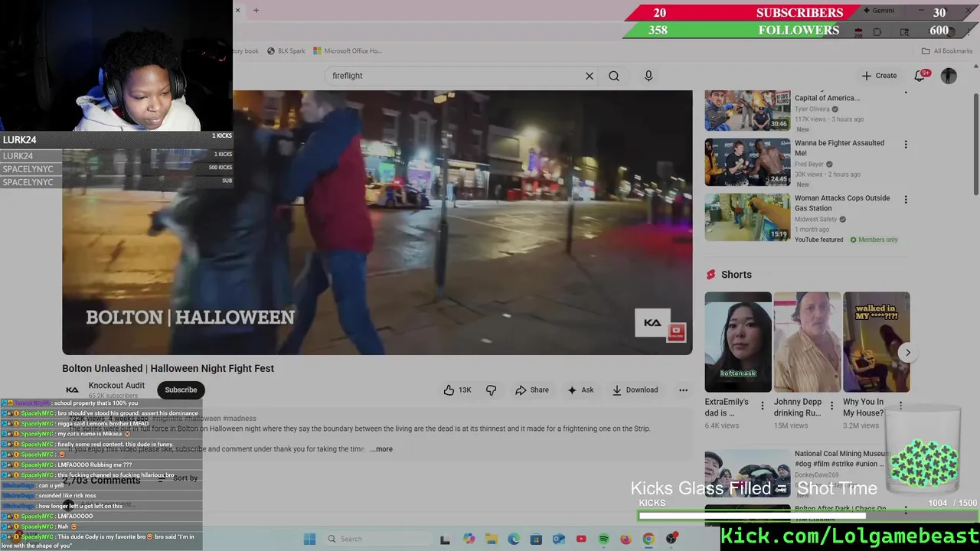The width and height of the screenshot is (980, 551).
Task: Open the YouTube account avatar menu
Action: (x=949, y=76)
